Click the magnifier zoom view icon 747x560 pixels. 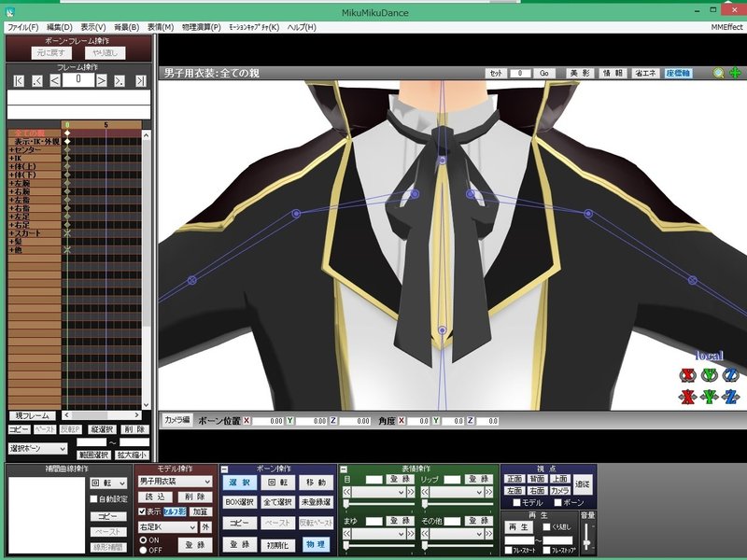[x=718, y=73]
